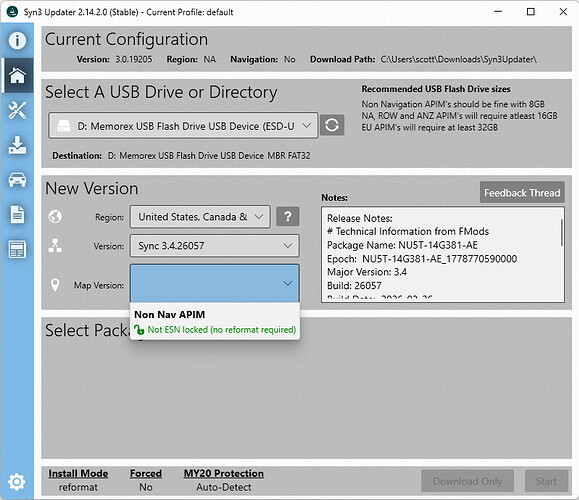579x500 pixels.
Task: Select the Non Nav APIM option
Action: point(215,322)
